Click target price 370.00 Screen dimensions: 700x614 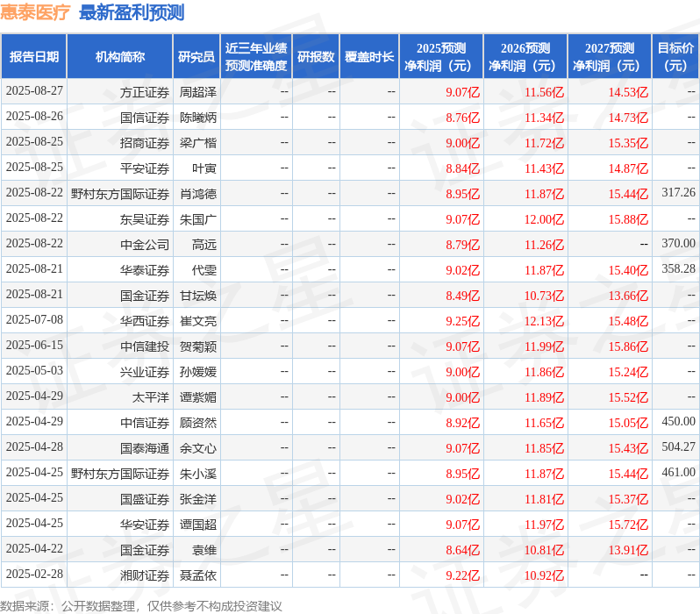click(679, 243)
